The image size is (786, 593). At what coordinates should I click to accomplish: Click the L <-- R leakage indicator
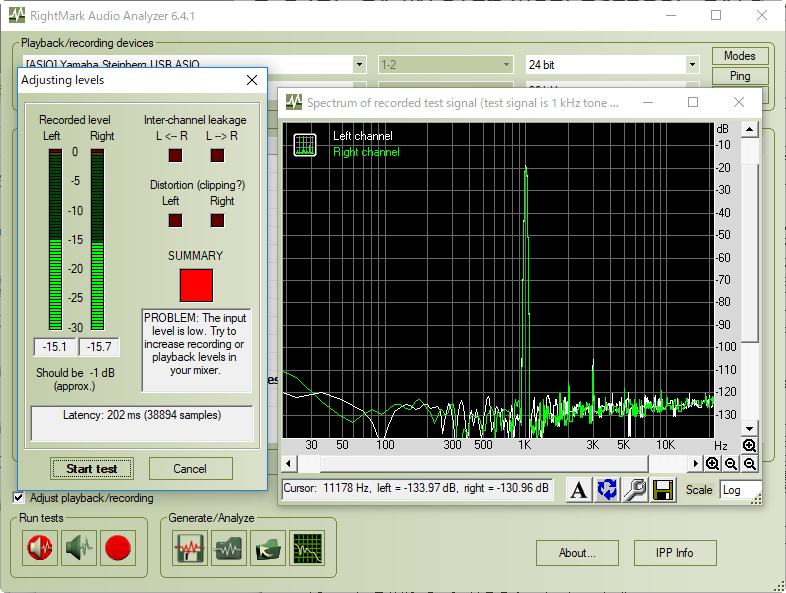tap(175, 155)
